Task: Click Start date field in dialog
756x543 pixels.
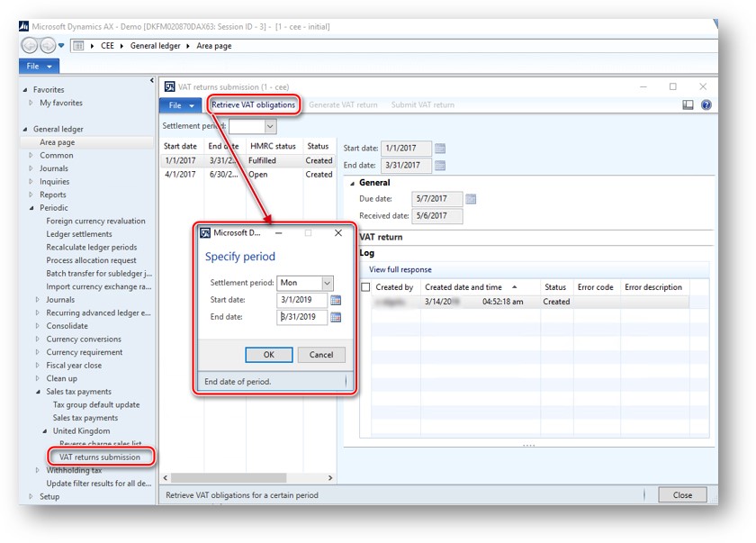Action: pyautogui.click(x=301, y=300)
